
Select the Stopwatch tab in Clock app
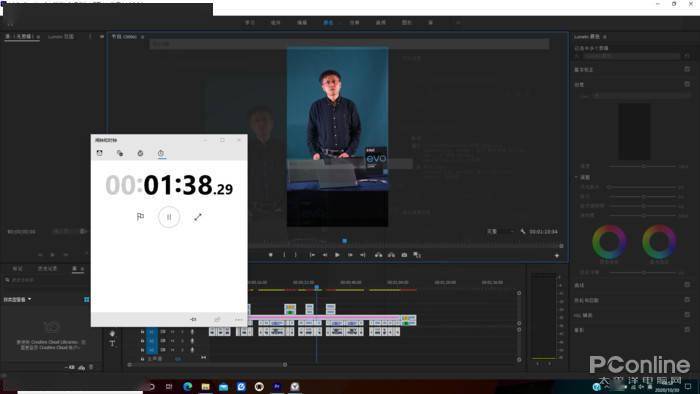(161, 153)
